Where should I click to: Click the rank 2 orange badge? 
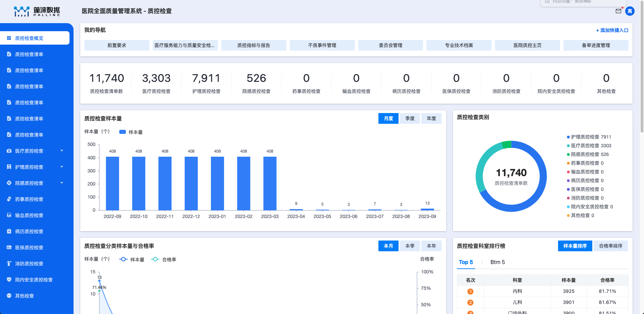click(x=470, y=303)
